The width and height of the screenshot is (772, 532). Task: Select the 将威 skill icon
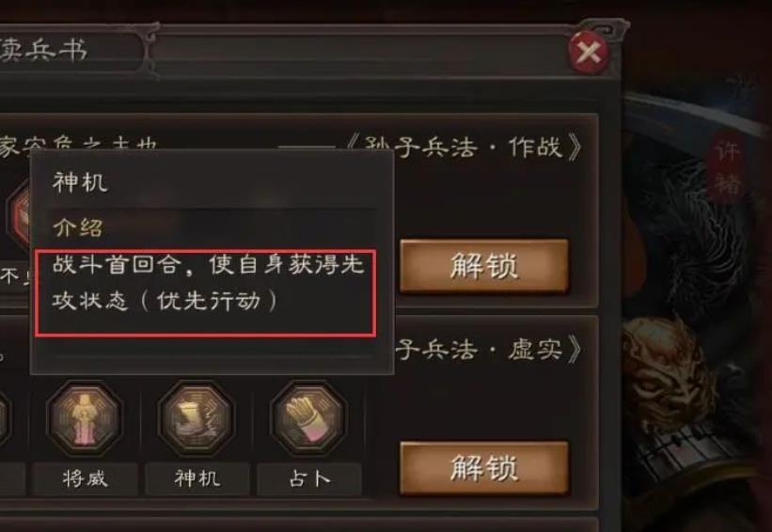85,418
